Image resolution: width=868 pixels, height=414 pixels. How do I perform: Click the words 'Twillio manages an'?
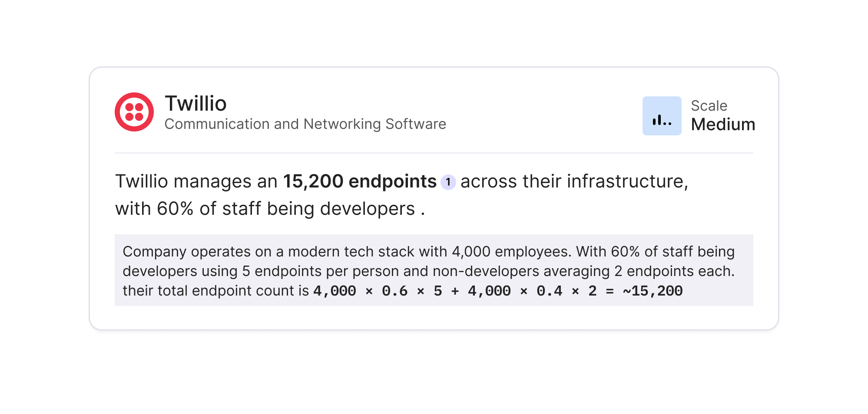coord(196,181)
